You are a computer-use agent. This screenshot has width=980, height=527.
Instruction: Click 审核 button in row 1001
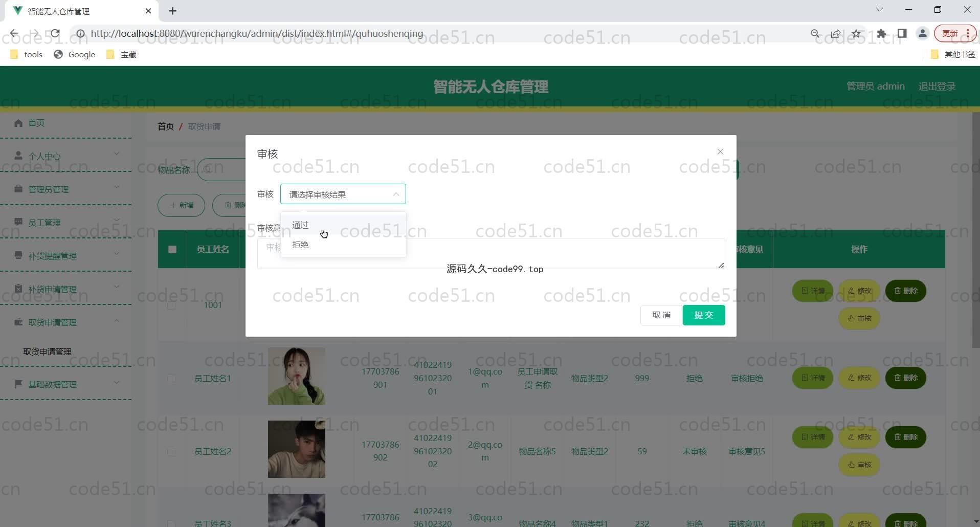[859, 318]
